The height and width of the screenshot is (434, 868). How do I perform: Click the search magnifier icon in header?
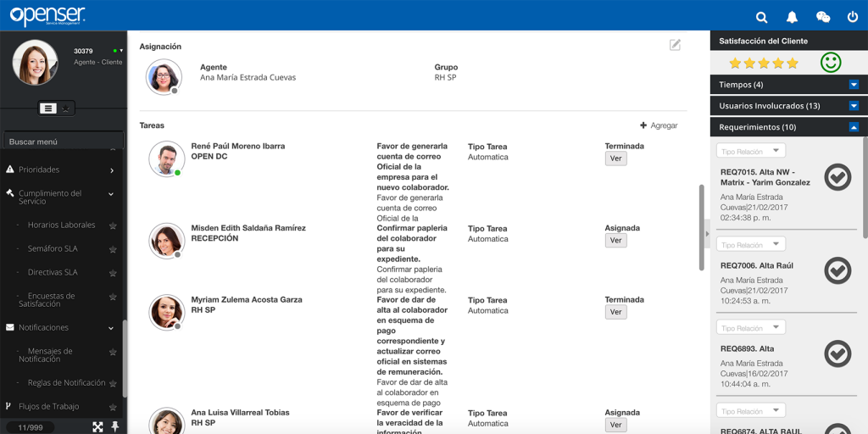761,17
